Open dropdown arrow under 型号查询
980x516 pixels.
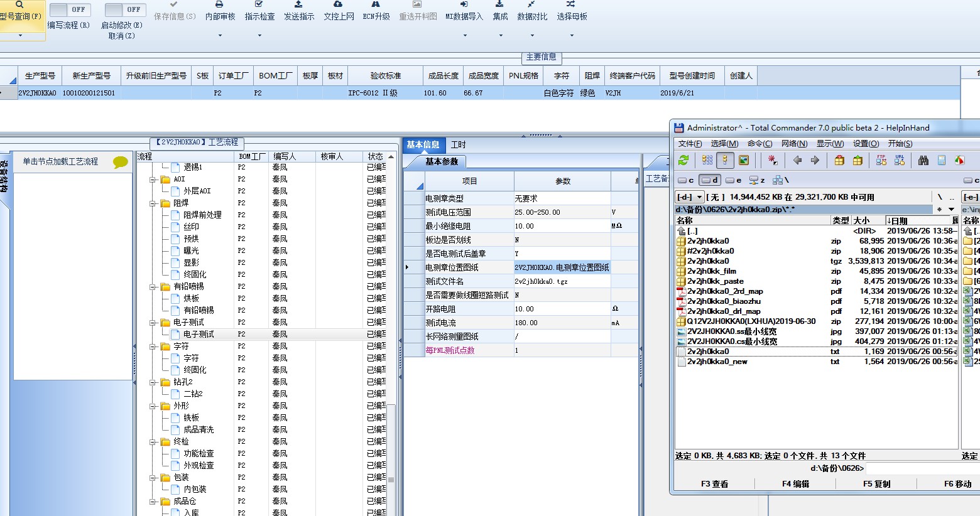coord(20,35)
